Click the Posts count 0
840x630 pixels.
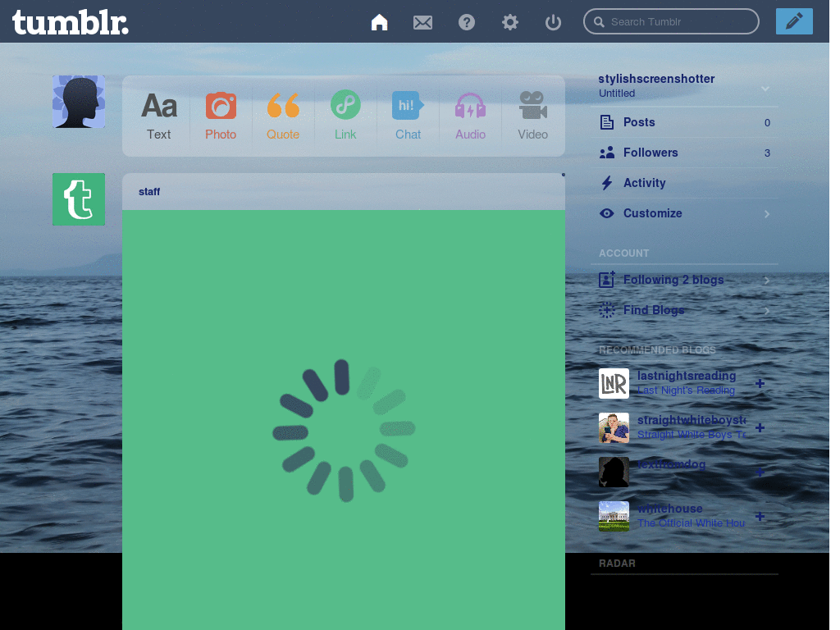tap(767, 123)
